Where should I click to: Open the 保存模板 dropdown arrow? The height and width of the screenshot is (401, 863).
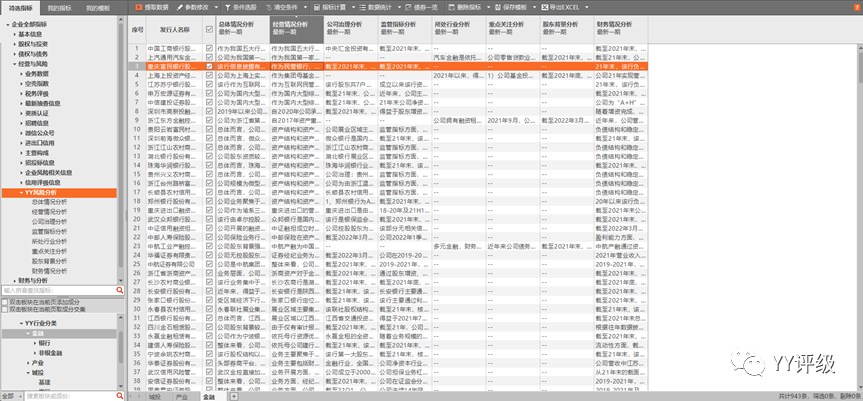532,8
